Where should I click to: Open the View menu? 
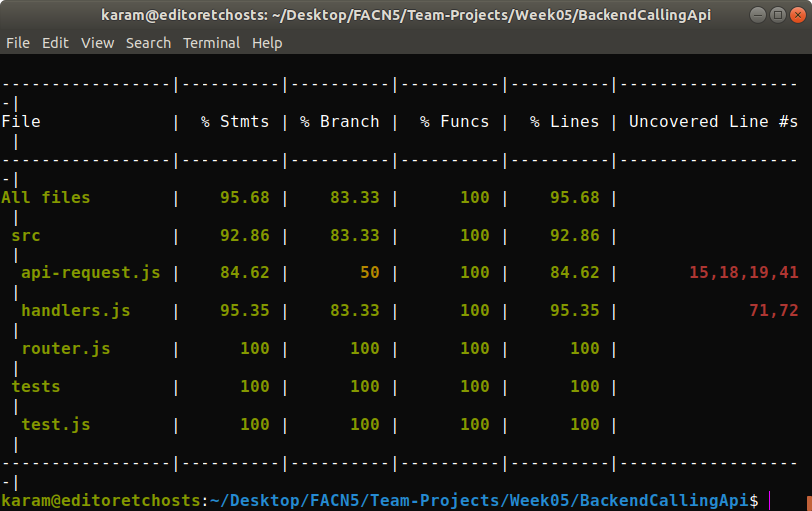(x=97, y=43)
